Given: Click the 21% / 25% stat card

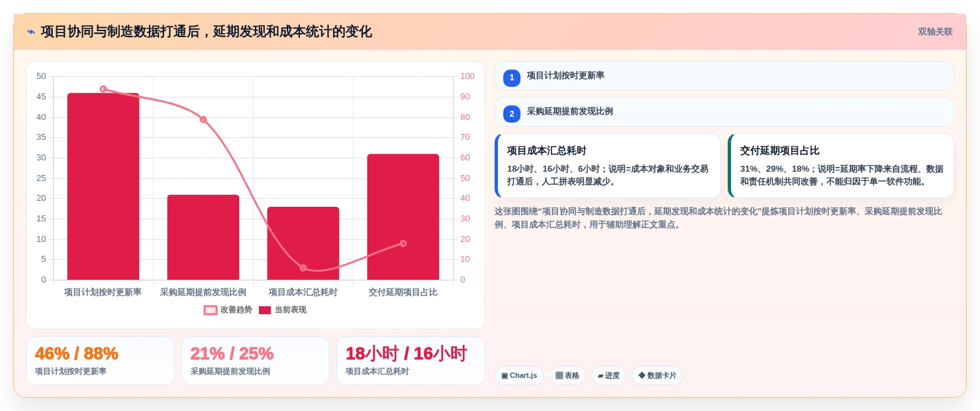Looking at the screenshot, I should point(256,361).
